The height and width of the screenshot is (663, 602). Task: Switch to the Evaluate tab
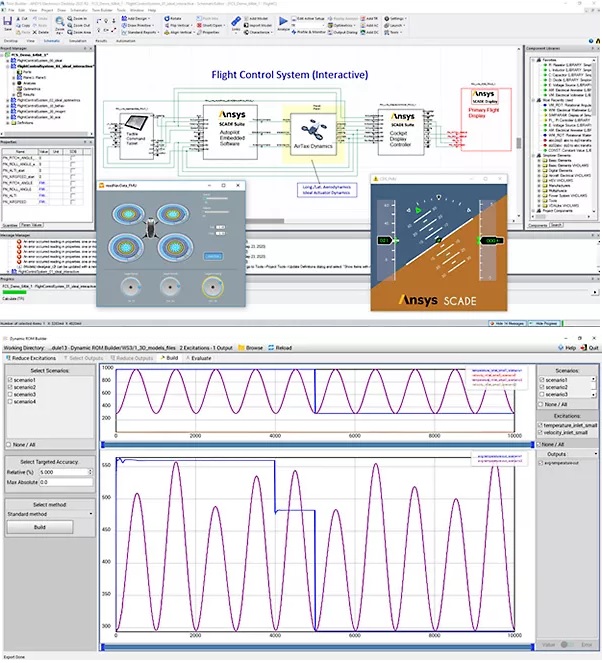(x=198, y=358)
